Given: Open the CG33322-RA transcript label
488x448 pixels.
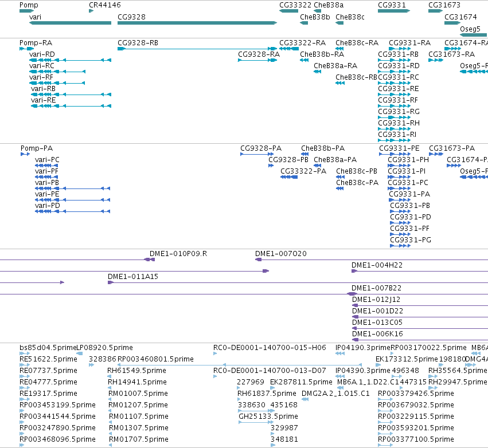Looking at the screenshot, I should click(x=303, y=43).
